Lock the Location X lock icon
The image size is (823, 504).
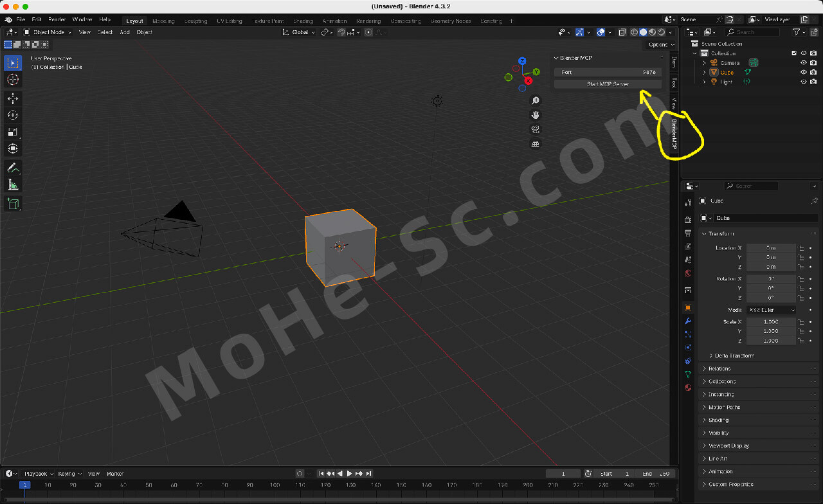pyautogui.click(x=802, y=248)
